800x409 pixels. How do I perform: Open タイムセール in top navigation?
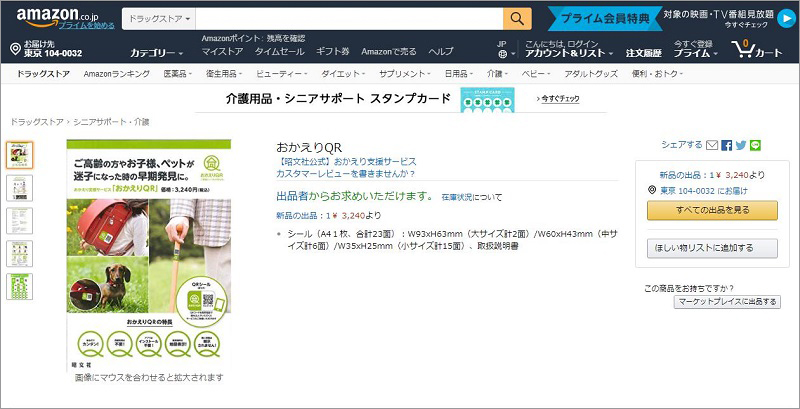click(x=280, y=52)
